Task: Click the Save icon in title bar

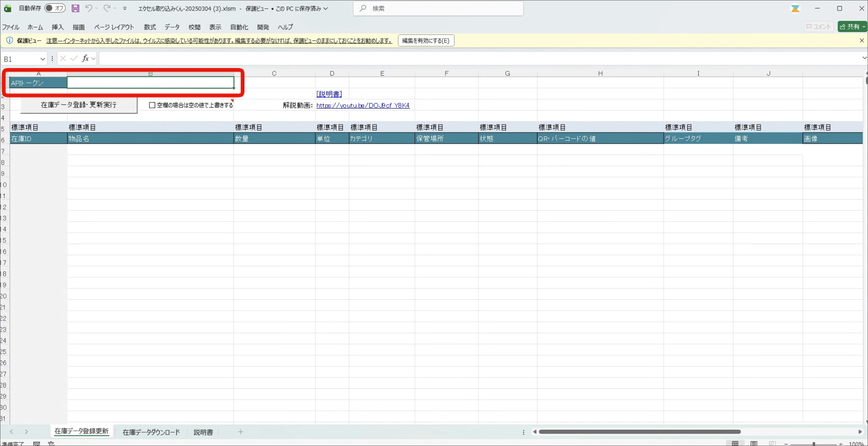Action: click(75, 8)
